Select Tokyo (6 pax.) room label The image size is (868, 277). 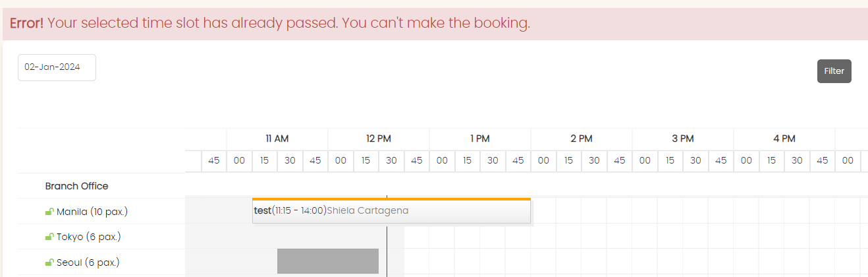pos(89,237)
